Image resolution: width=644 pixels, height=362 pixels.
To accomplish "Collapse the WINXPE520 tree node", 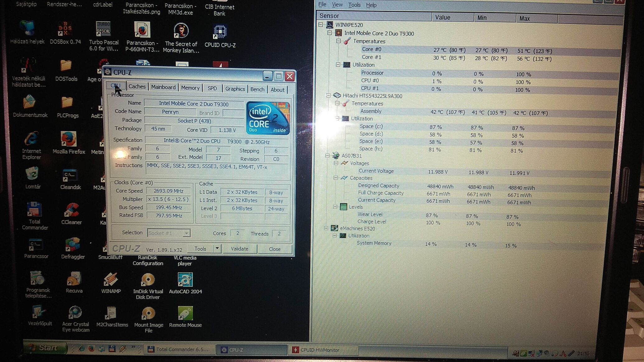I will point(321,25).
